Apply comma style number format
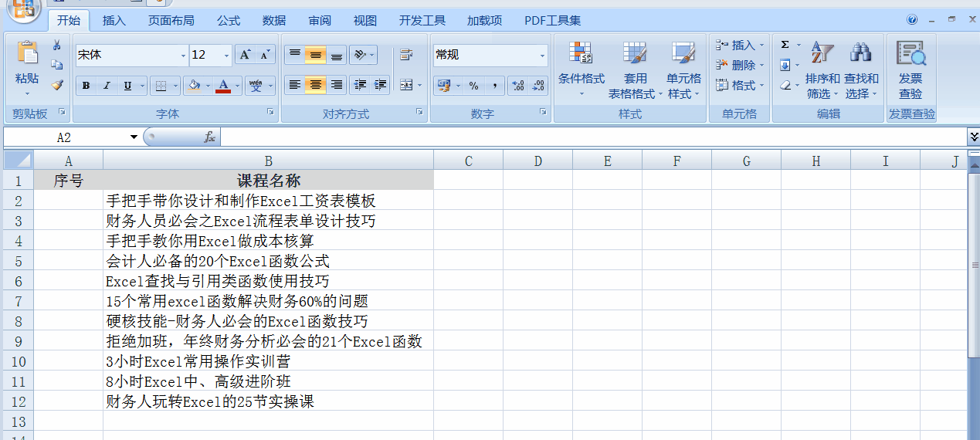 pyautogui.click(x=494, y=85)
